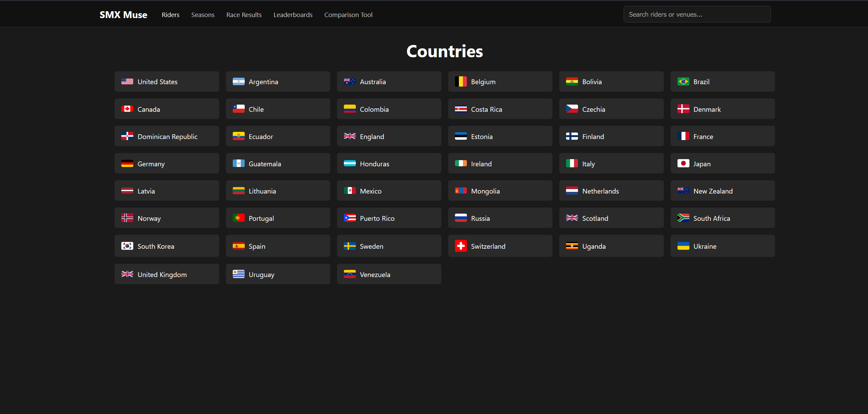Screen dimensions: 868x414
Task: Open the Seasons page
Action: (203, 15)
